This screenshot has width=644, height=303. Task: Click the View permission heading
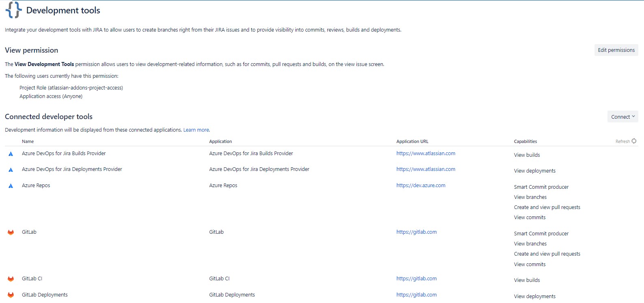click(x=32, y=50)
